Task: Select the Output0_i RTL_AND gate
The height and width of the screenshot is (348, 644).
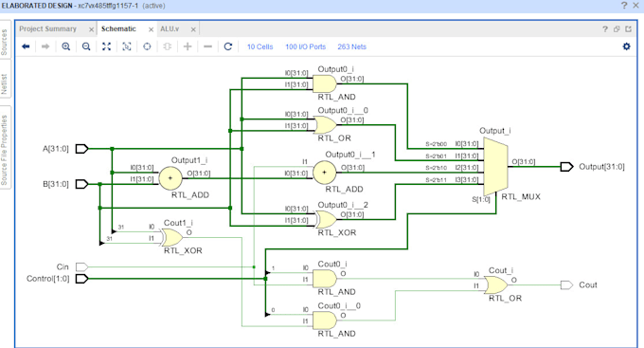Action: tap(325, 83)
